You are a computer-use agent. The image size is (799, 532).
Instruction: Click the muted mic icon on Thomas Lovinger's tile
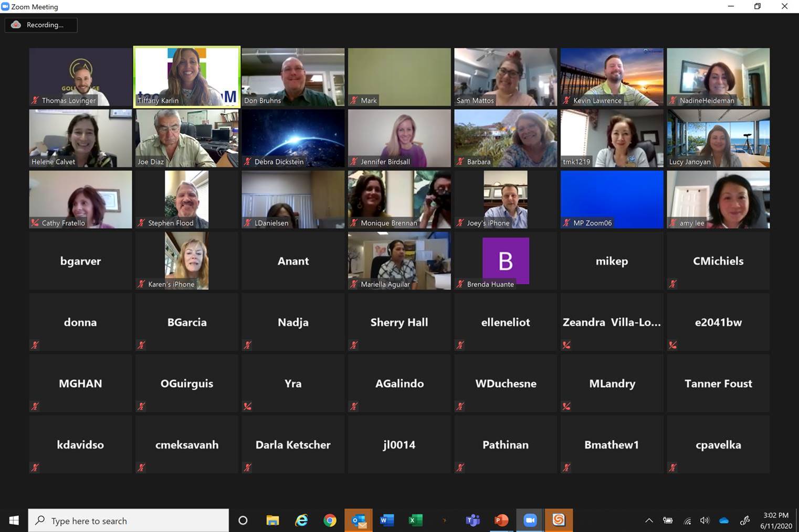[35, 100]
